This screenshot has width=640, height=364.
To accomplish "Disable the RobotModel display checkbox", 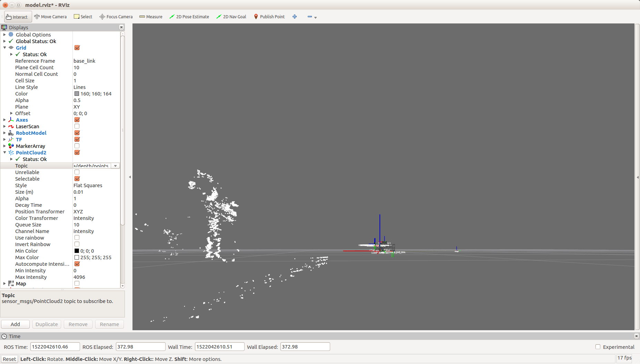I will (77, 133).
